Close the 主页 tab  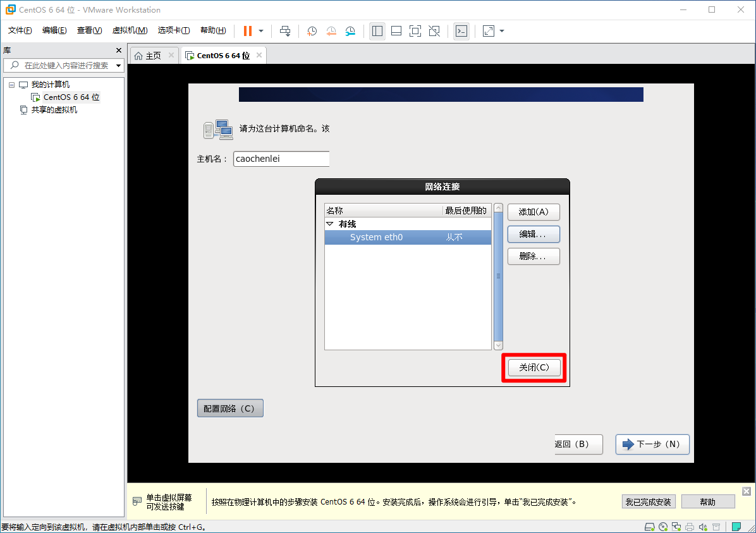(171, 56)
